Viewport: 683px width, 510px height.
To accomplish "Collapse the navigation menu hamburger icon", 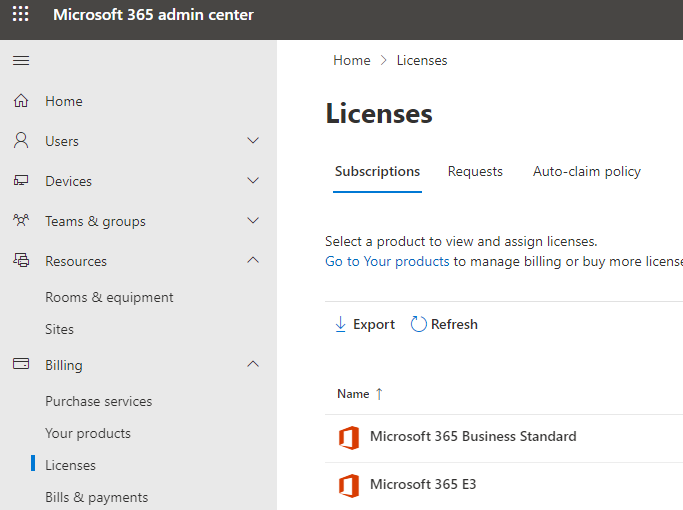I will tap(21, 61).
